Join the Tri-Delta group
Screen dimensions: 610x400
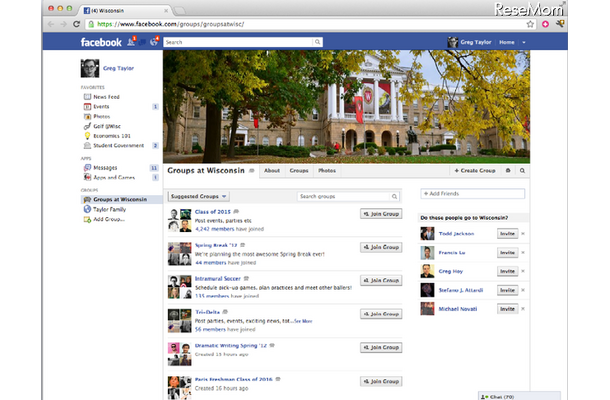coord(381,314)
